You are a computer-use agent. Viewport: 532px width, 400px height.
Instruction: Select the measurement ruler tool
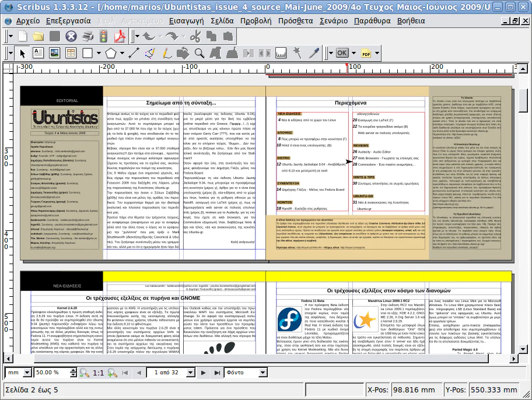tap(281, 53)
